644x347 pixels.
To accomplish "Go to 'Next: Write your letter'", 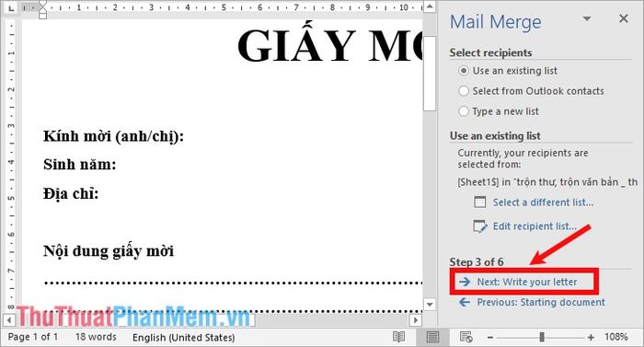I will [x=526, y=282].
